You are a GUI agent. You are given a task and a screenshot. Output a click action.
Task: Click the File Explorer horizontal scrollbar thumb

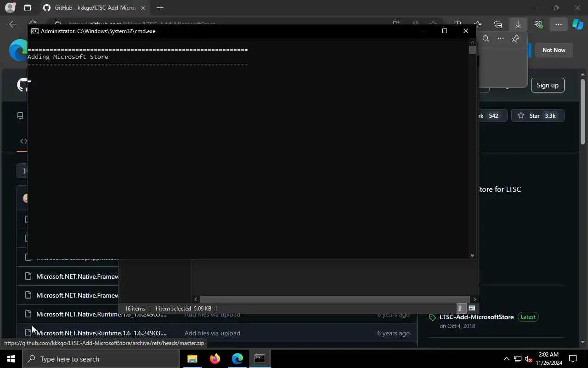(335, 299)
